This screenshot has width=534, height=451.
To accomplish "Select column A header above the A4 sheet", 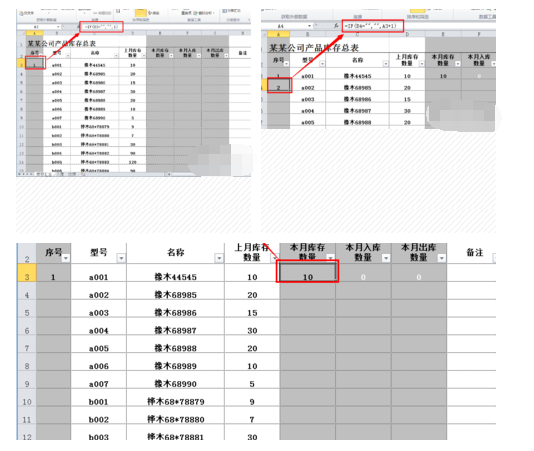I will click(278, 34).
